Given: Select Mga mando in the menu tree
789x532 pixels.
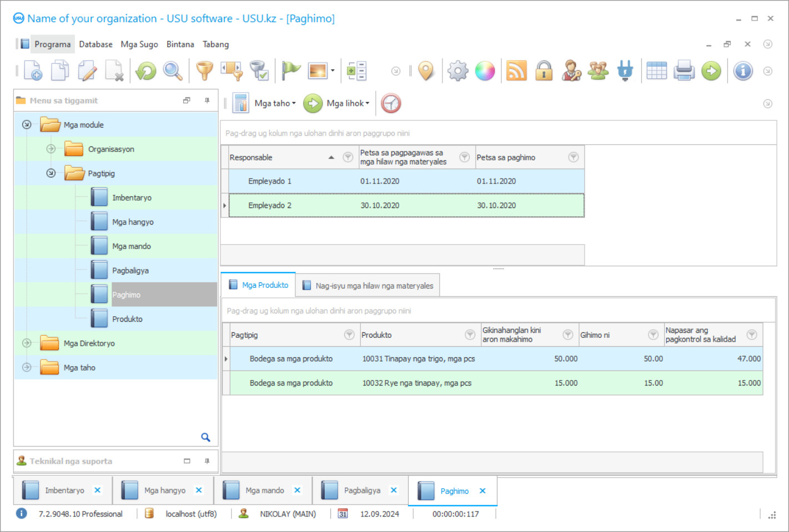Looking at the screenshot, I should (132, 246).
